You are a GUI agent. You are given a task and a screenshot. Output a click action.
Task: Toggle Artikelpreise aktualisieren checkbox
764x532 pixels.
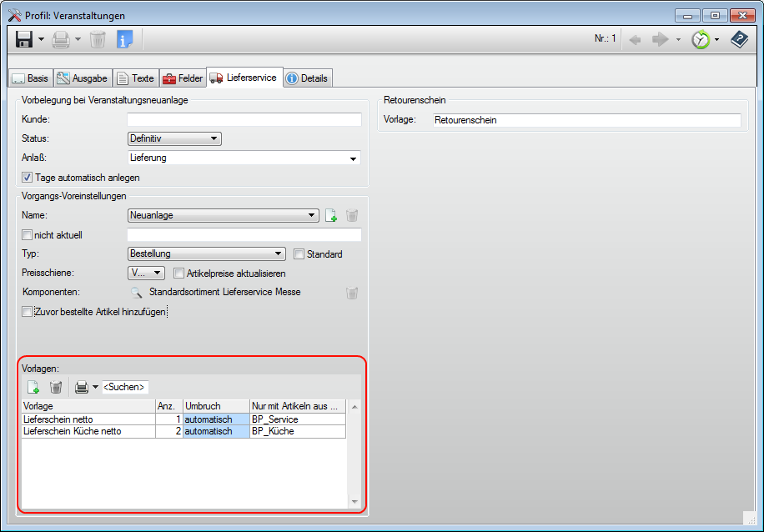pyautogui.click(x=178, y=274)
